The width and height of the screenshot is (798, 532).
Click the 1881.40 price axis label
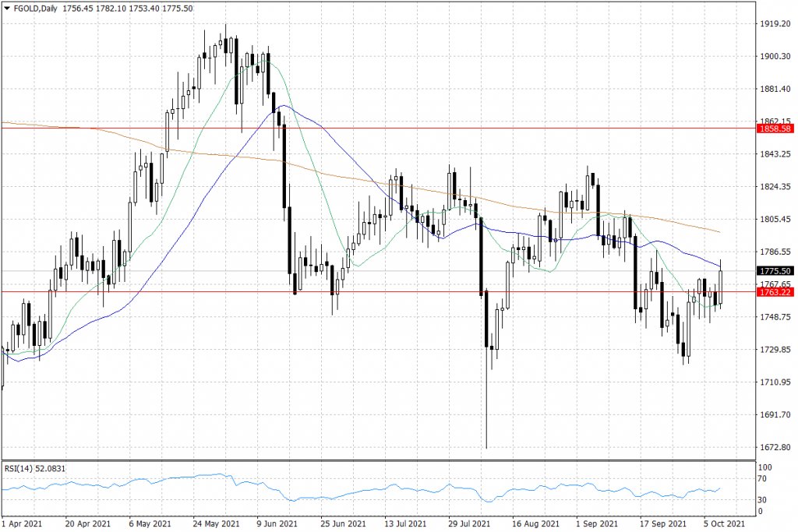coord(775,89)
